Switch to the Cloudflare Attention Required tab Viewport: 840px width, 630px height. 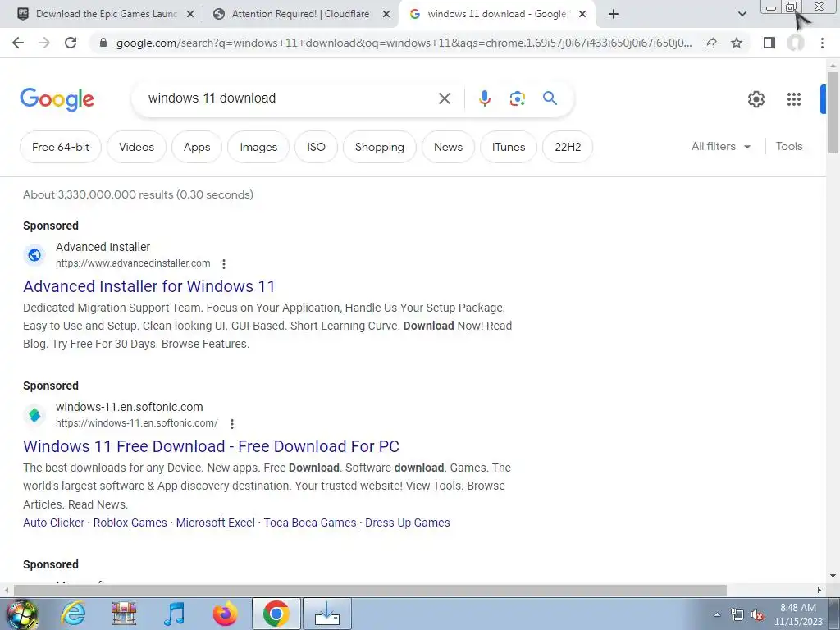click(300, 14)
